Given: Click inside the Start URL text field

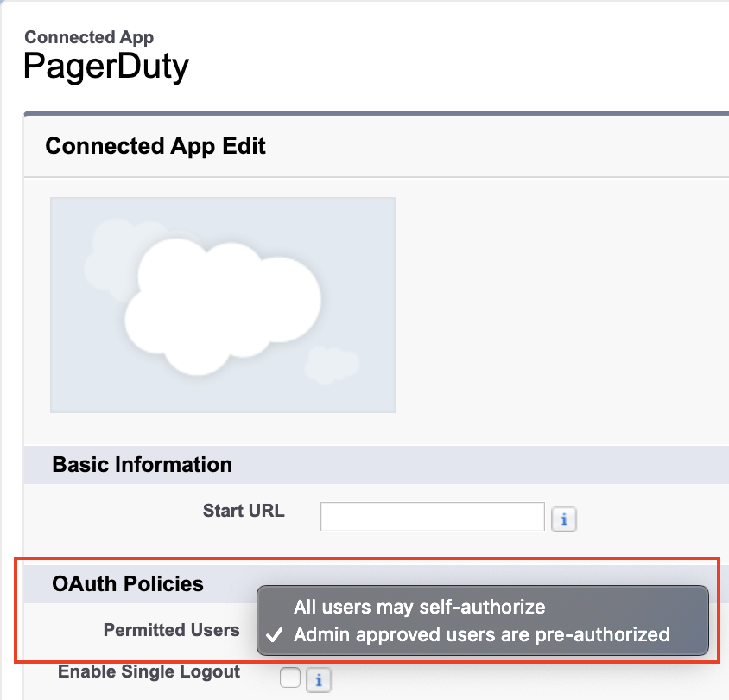Looking at the screenshot, I should [x=432, y=516].
